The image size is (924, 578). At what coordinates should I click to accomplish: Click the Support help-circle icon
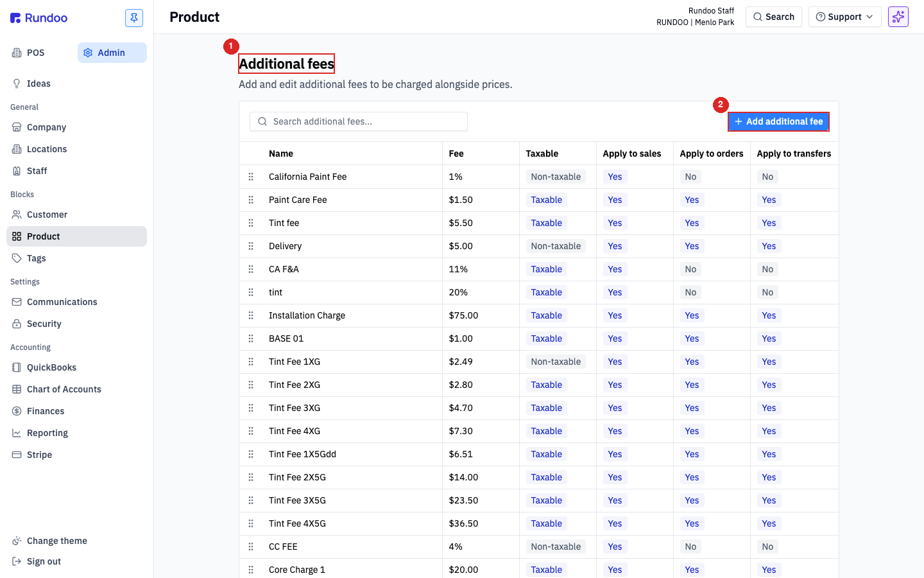pyautogui.click(x=820, y=17)
